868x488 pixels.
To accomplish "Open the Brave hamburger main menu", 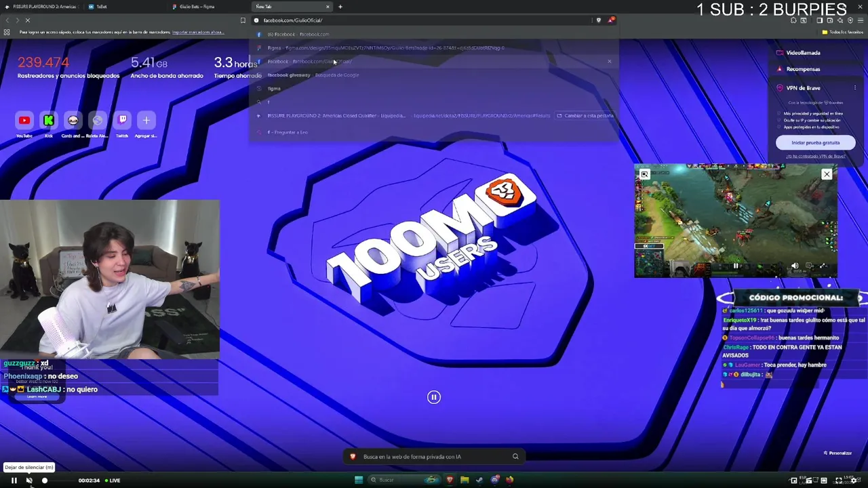I will (861, 20).
